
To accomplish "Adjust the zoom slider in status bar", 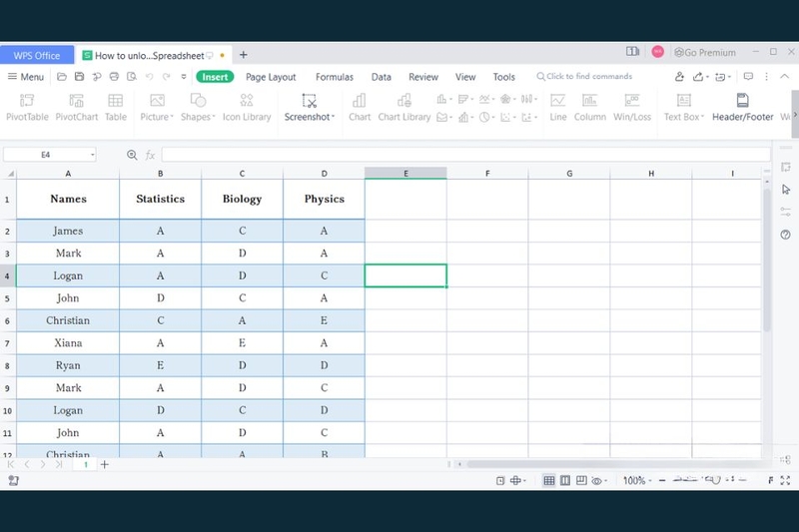I will point(711,479).
